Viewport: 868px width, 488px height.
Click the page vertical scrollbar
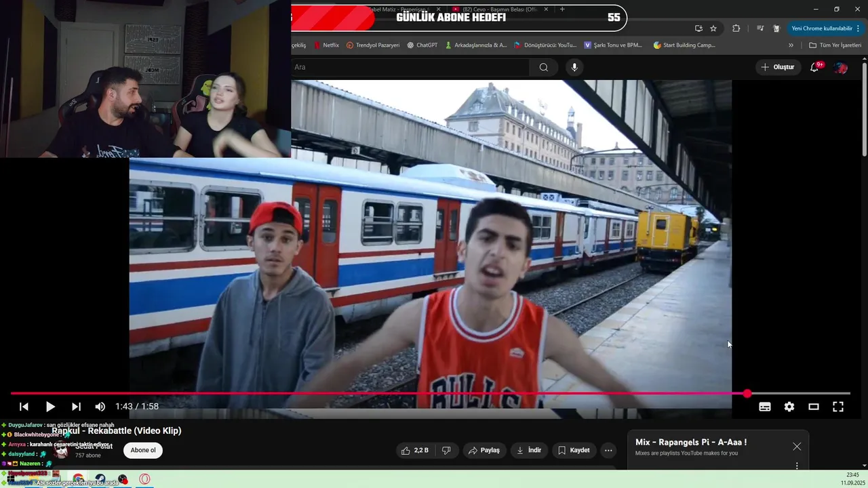(865, 108)
